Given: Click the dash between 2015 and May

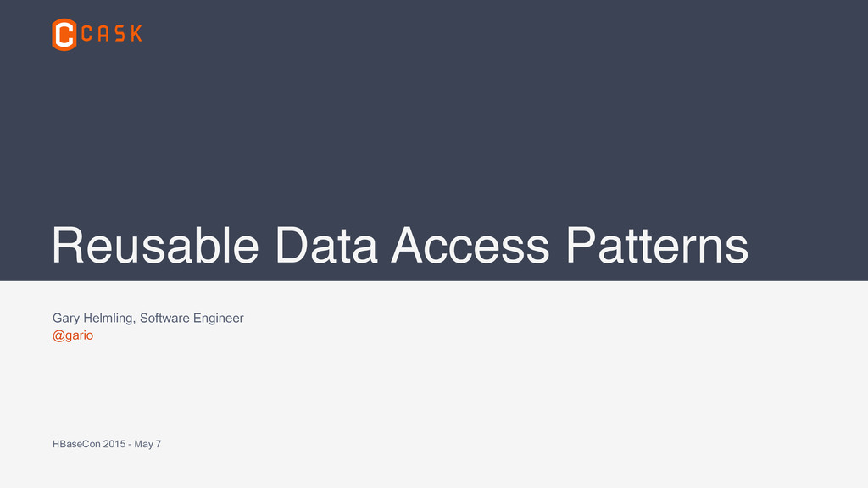Looking at the screenshot, I should point(130,445).
